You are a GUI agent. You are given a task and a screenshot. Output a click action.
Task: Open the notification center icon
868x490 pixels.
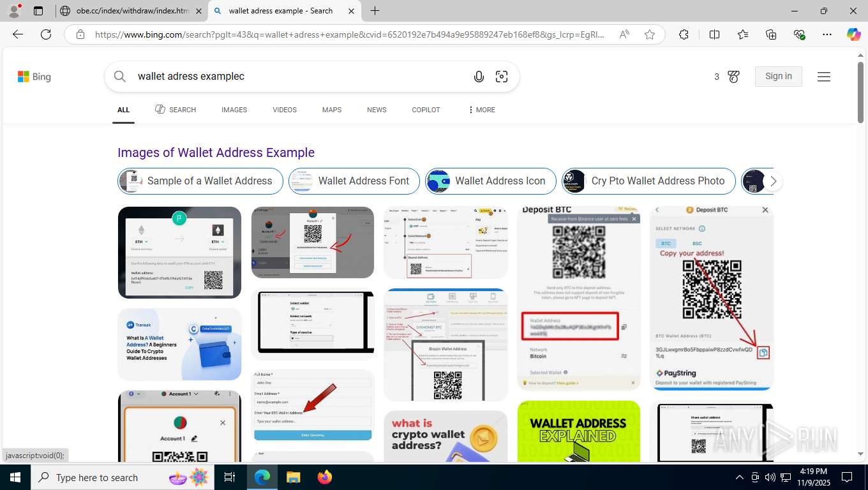click(847, 477)
